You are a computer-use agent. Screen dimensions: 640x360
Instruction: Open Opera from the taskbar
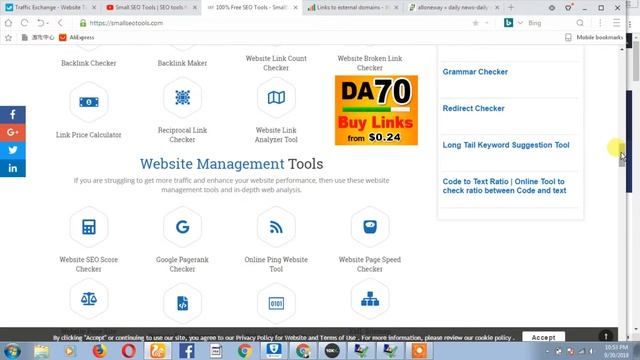click(129, 351)
